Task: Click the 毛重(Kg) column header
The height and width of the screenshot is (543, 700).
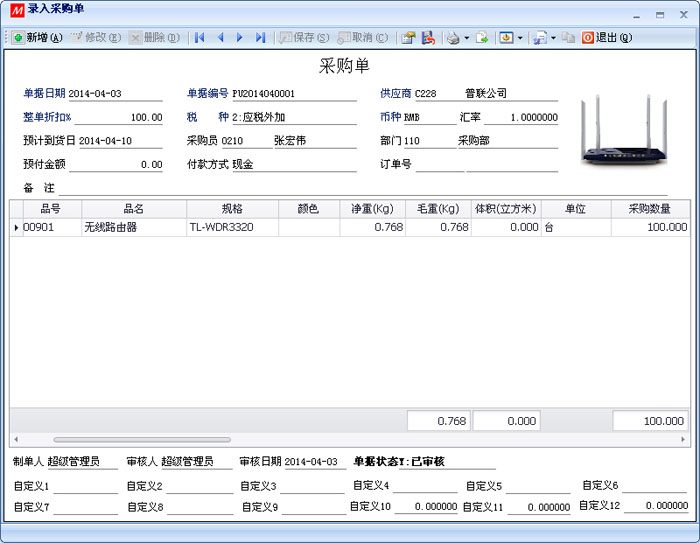Action: point(438,209)
